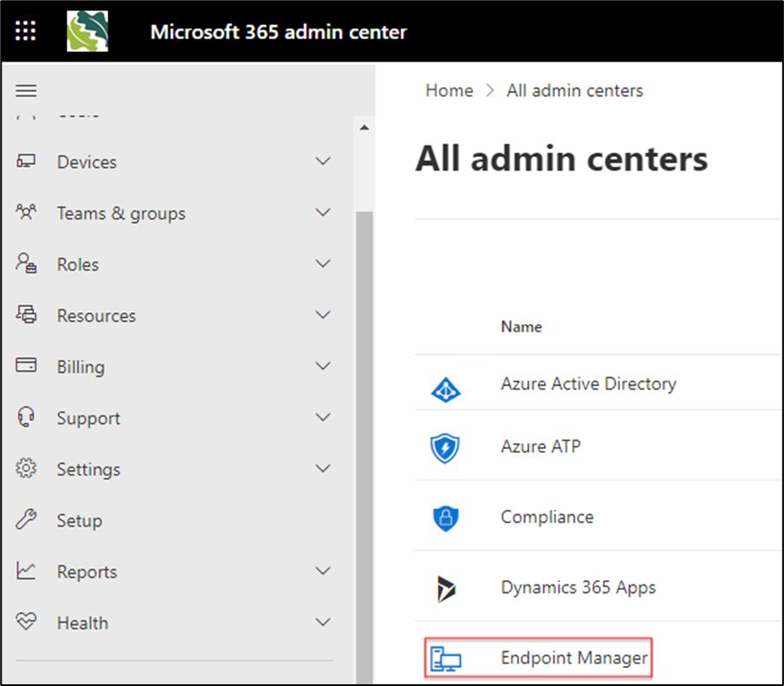Image resolution: width=784 pixels, height=686 pixels.
Task: Open the Compliance admin center
Action: click(x=547, y=517)
